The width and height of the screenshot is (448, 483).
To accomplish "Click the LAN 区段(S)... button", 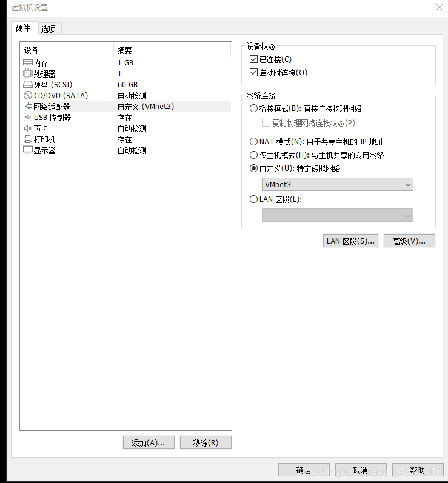I will [350, 241].
